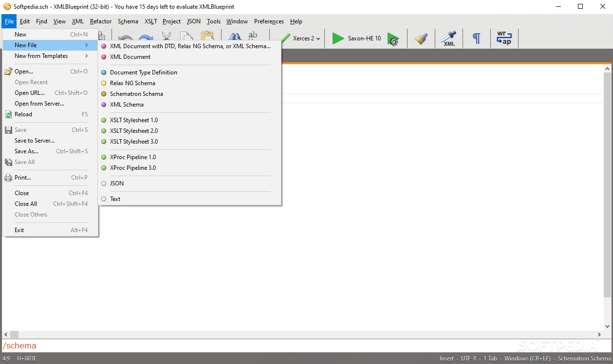
Task: Click the Insert mode status bar entry
Action: [x=446, y=359]
